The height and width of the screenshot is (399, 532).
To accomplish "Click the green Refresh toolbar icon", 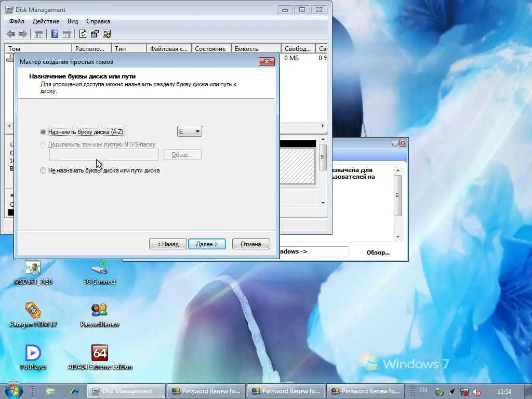I will tap(83, 34).
